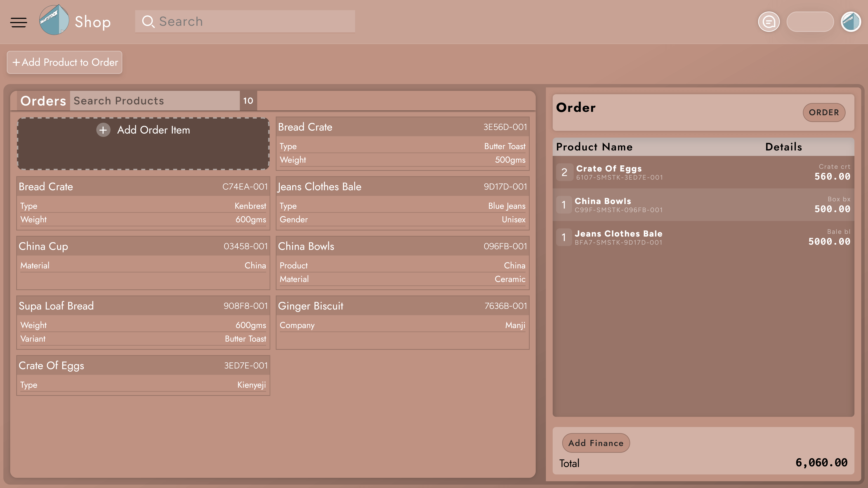
Task: Select the Supa Loaf Bread product card
Action: tap(143, 322)
